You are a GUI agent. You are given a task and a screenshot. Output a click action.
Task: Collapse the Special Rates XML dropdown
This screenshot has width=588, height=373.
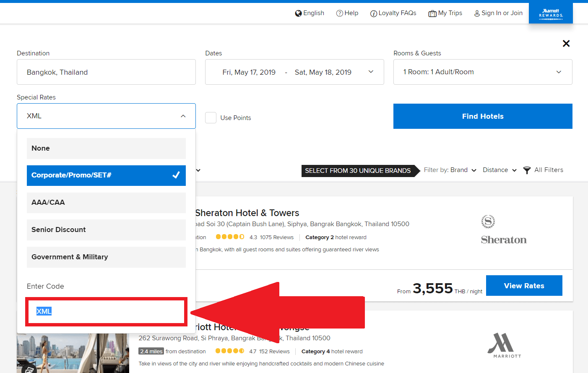[x=106, y=116]
